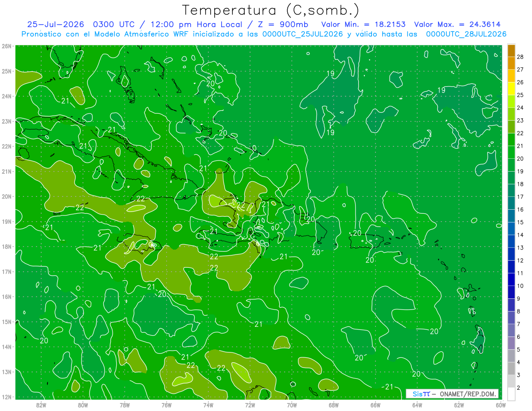This screenshot has width=532, height=411.
Task: Click the 28 label on color scale
Action: (520, 57)
